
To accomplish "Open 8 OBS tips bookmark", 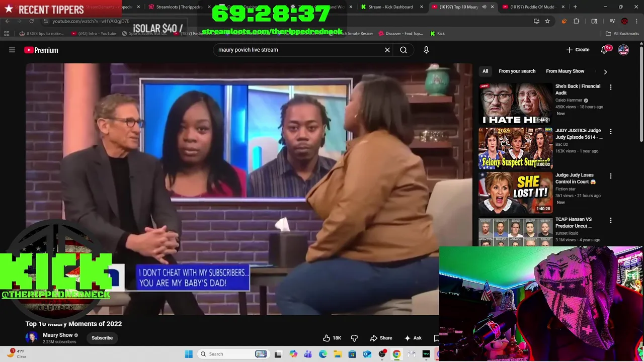I will [x=41, y=33].
